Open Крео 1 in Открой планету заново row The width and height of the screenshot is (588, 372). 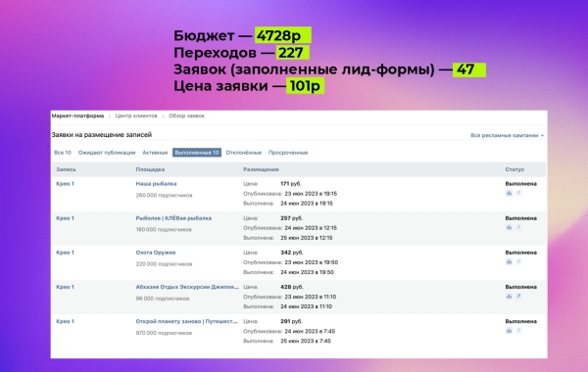pyautogui.click(x=66, y=321)
